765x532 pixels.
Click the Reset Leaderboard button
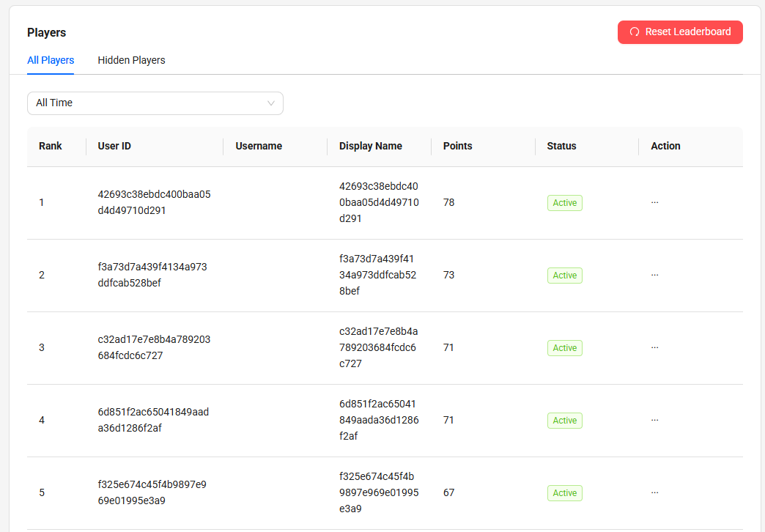coord(680,32)
